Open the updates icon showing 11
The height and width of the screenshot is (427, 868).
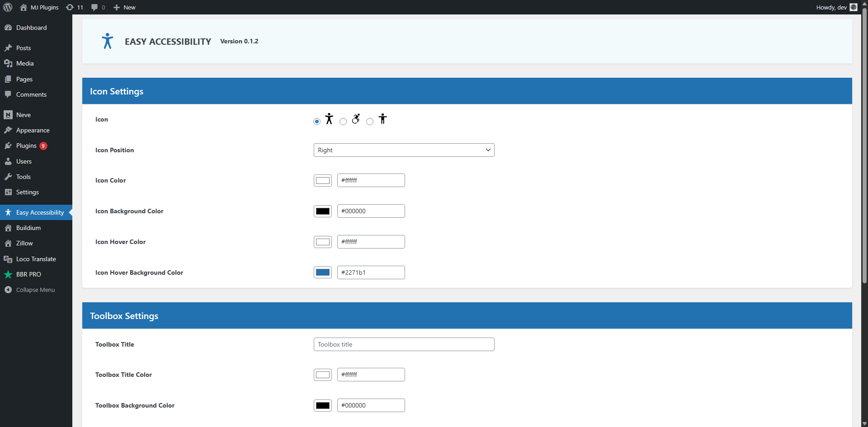click(75, 7)
